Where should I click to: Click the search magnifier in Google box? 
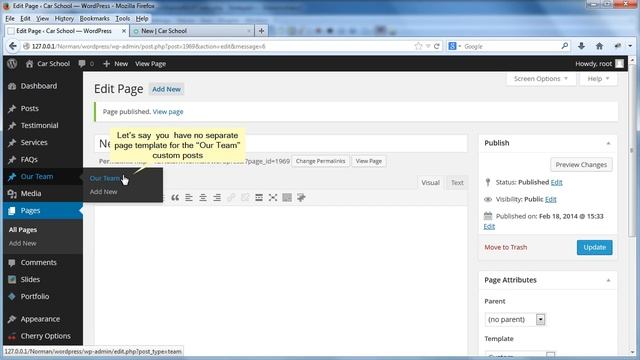(x=564, y=46)
